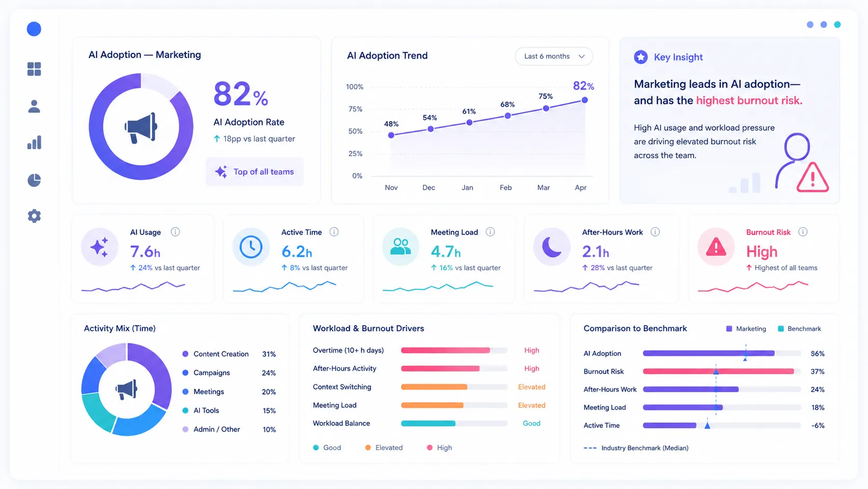The height and width of the screenshot is (489, 868).
Task: Open the Last 6 months dropdown
Action: (554, 56)
